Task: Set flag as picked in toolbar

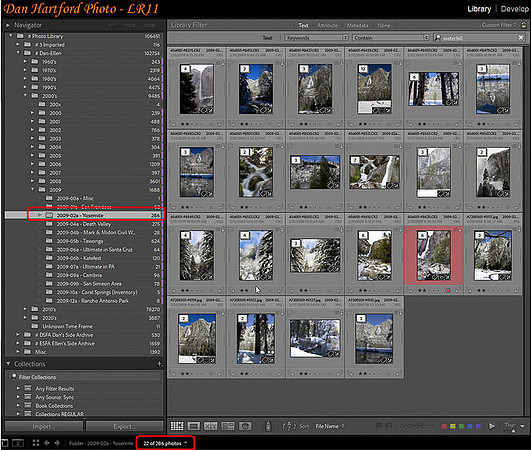Action: [x=379, y=426]
